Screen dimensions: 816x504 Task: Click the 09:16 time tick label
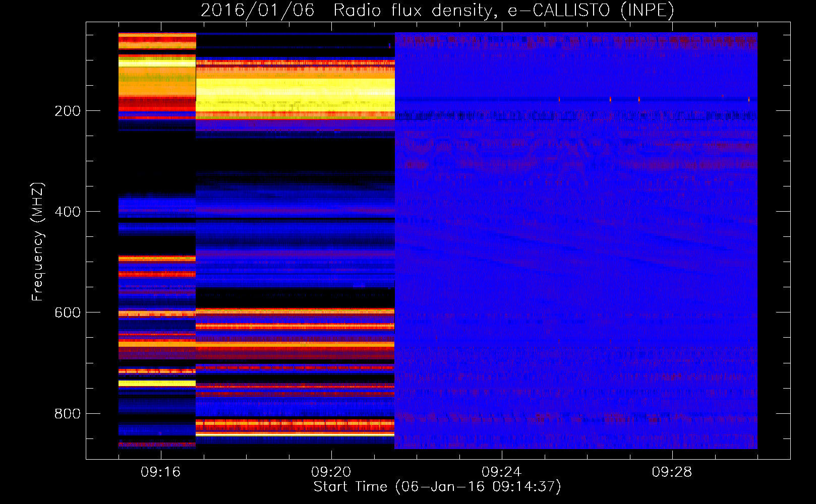click(x=161, y=472)
